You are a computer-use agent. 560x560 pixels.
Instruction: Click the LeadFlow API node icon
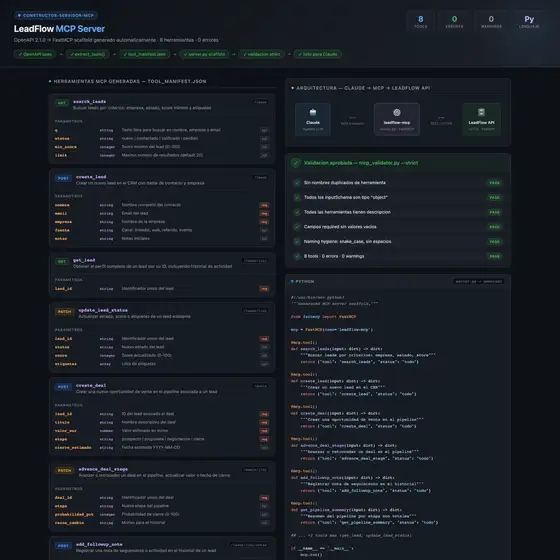coord(481,112)
